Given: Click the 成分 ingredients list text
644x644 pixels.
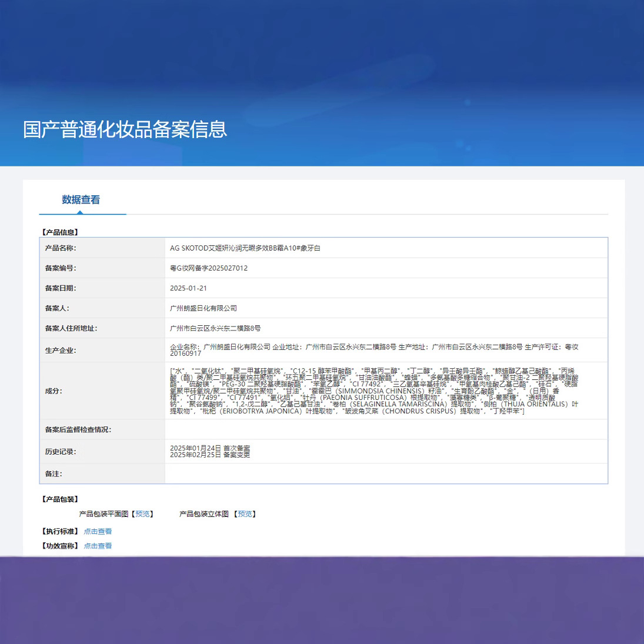Looking at the screenshot, I should [374, 391].
